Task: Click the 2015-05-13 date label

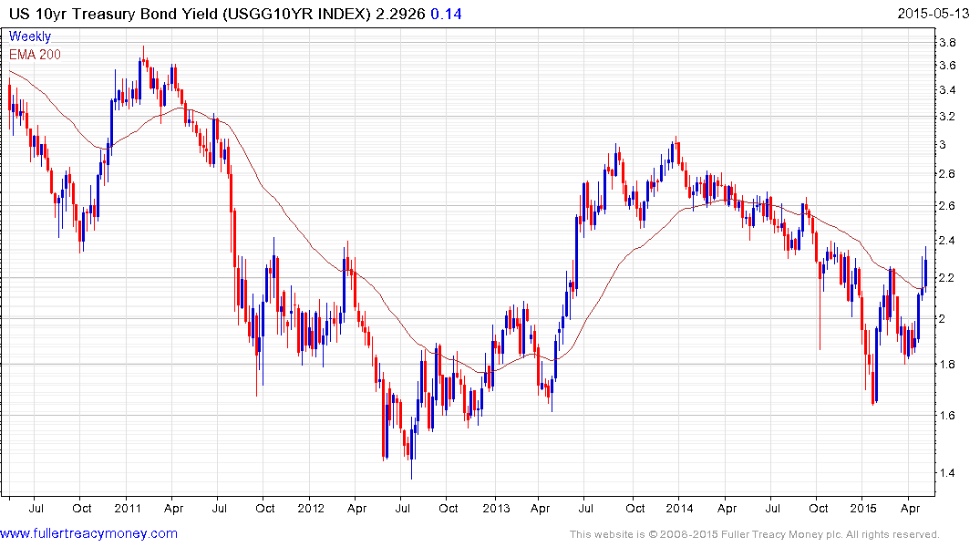Action: coord(934,14)
